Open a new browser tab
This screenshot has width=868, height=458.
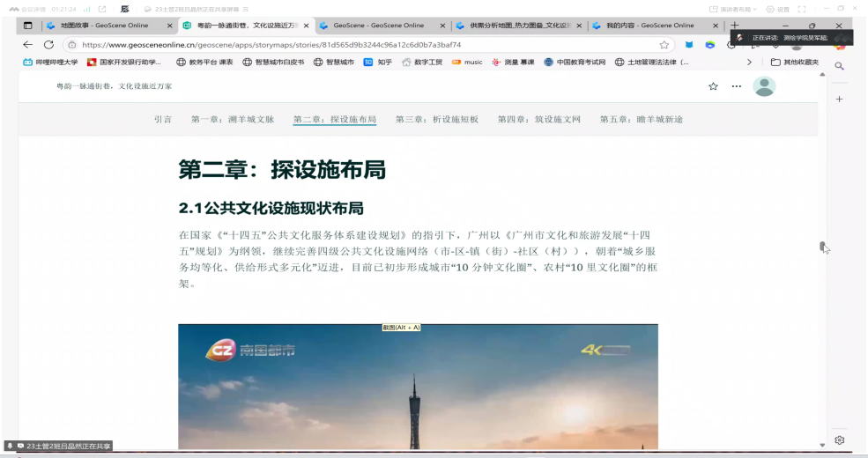pyautogui.click(x=735, y=26)
